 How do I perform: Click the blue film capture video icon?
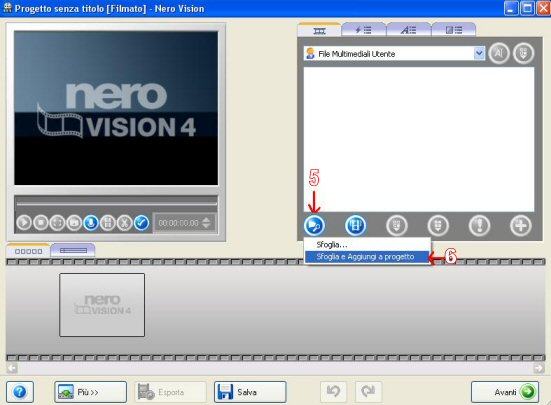pos(355,225)
